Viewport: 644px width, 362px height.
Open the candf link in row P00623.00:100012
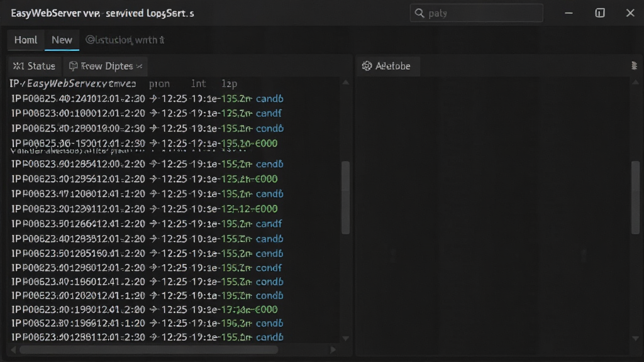pos(269,113)
